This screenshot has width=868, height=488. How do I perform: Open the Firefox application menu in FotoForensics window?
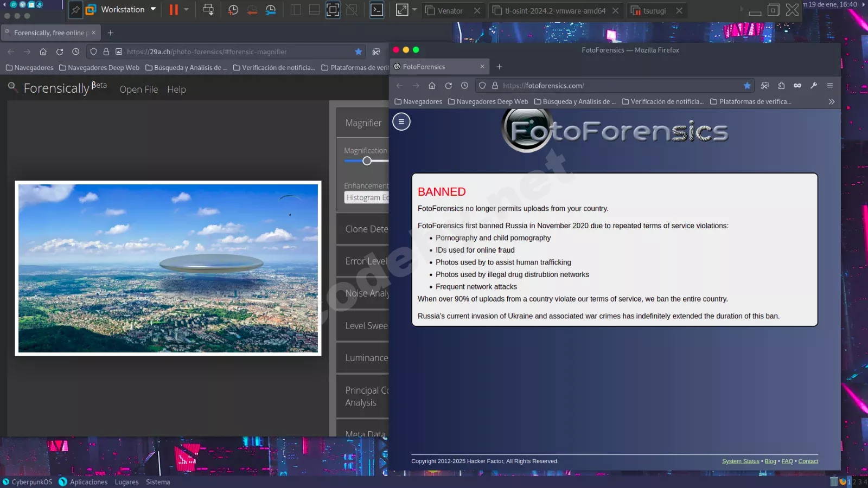[829, 86]
